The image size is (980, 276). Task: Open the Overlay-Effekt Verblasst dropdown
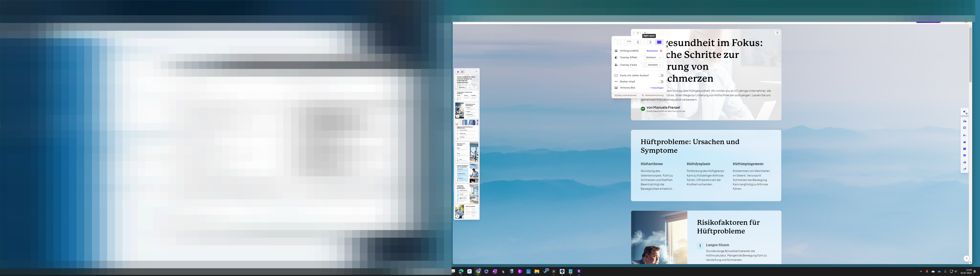(x=654, y=58)
